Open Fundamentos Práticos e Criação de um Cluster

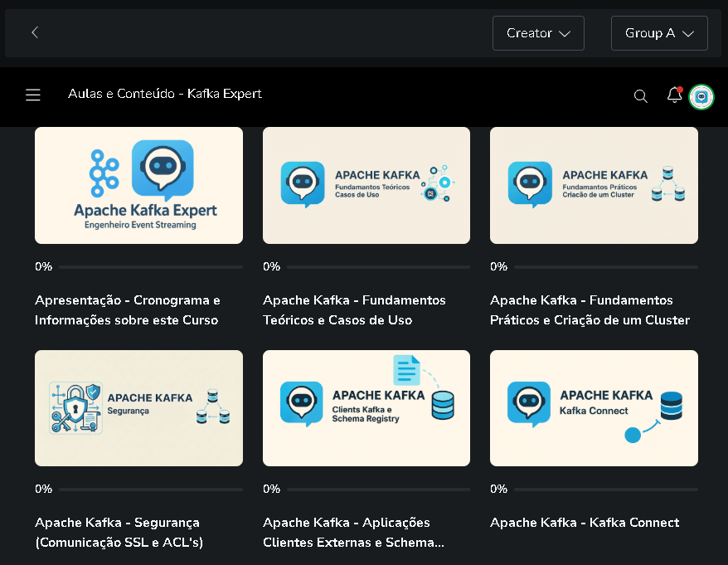pos(590,309)
